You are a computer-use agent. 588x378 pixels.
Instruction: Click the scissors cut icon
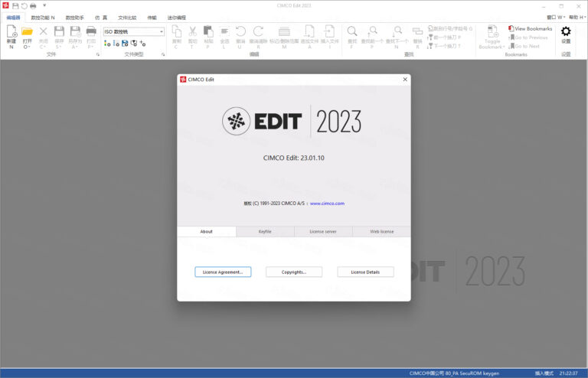point(192,31)
